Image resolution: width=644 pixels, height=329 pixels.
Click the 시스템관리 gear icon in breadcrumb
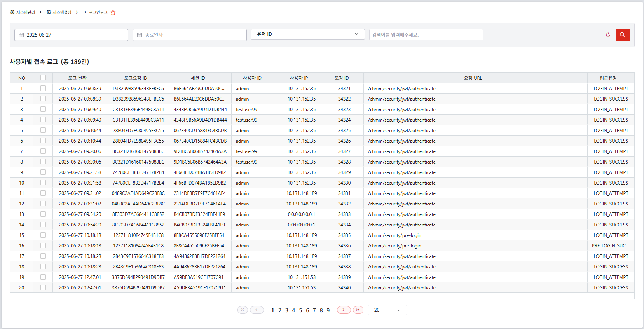tap(12, 12)
